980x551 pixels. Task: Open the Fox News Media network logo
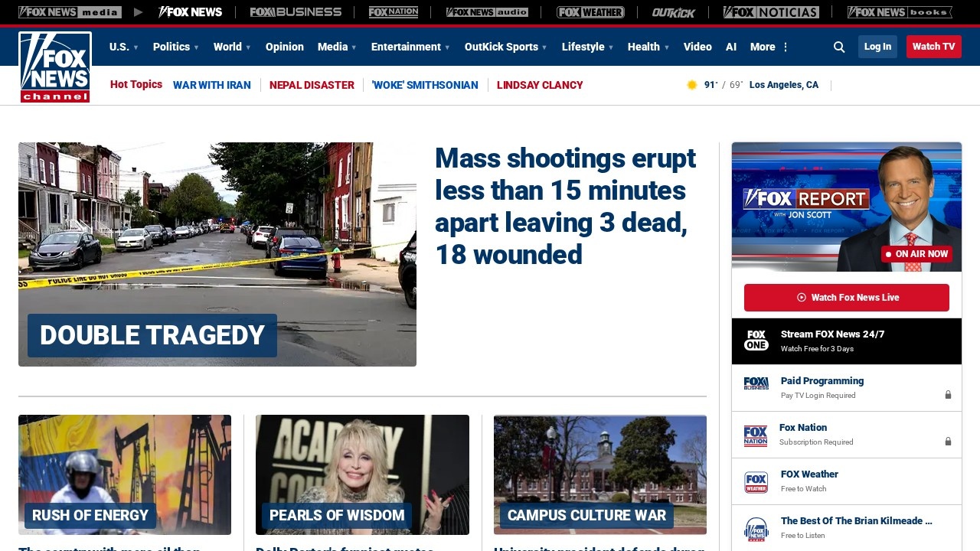[x=70, y=12]
